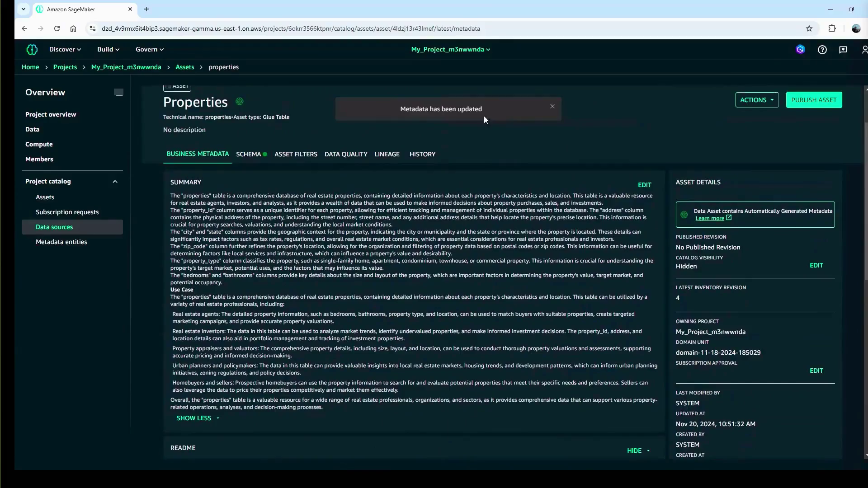Click the browser forward arrow
Image resolution: width=868 pixels, height=488 pixels.
coord(41,28)
